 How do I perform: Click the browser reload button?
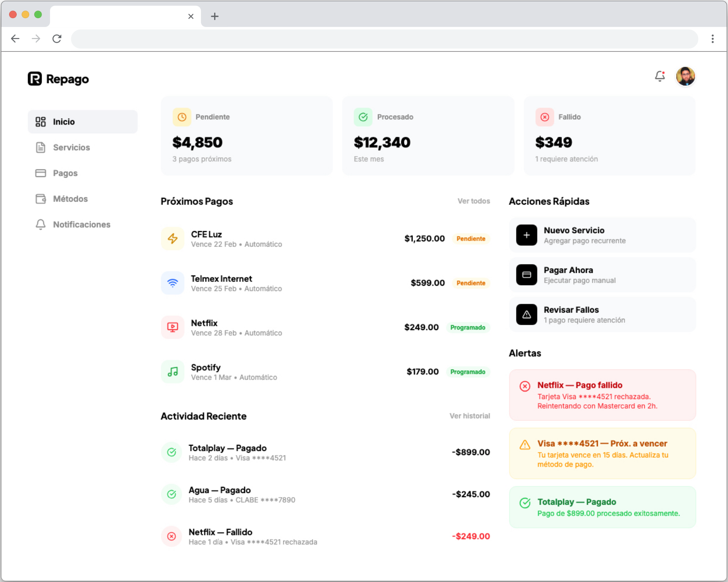pos(57,39)
